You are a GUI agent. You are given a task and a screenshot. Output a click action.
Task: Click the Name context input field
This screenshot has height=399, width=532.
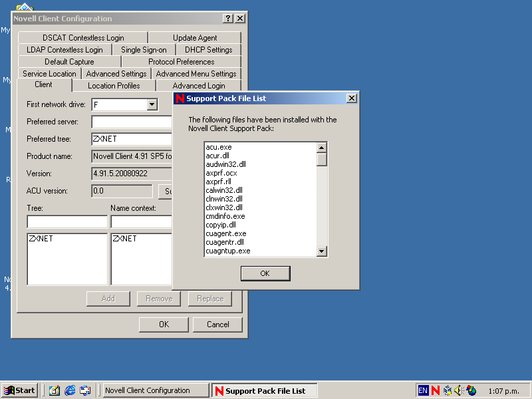pos(142,222)
